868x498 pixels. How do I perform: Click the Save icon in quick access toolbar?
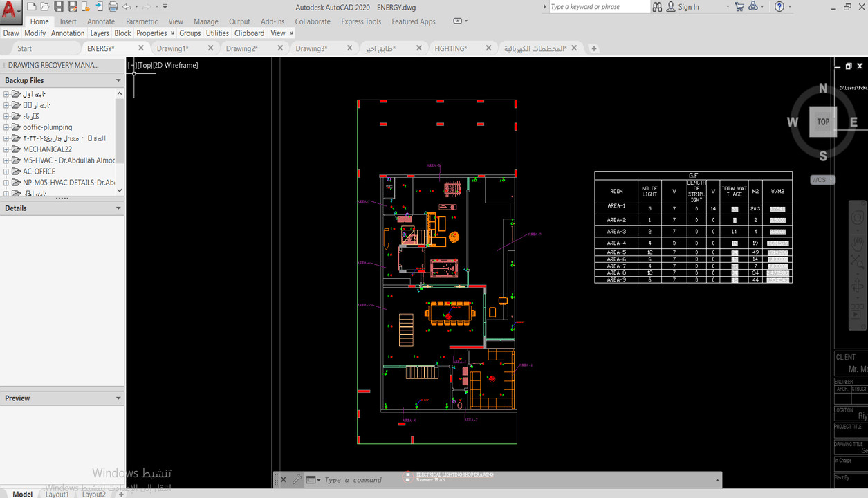pyautogui.click(x=59, y=7)
